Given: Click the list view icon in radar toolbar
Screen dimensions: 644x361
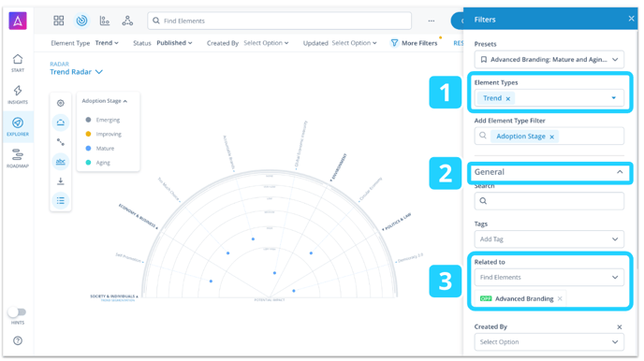Looking at the screenshot, I should pos(60,200).
